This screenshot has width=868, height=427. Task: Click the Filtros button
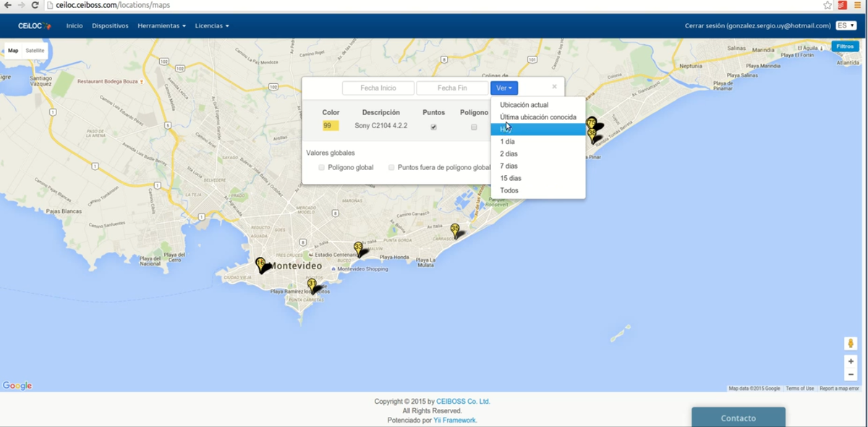coord(844,46)
